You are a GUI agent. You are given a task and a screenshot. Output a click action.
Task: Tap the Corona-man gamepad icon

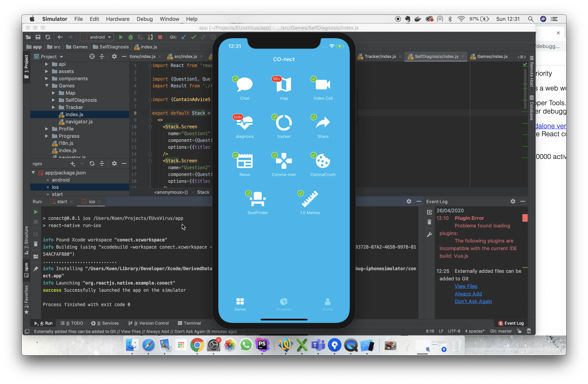tap(284, 161)
